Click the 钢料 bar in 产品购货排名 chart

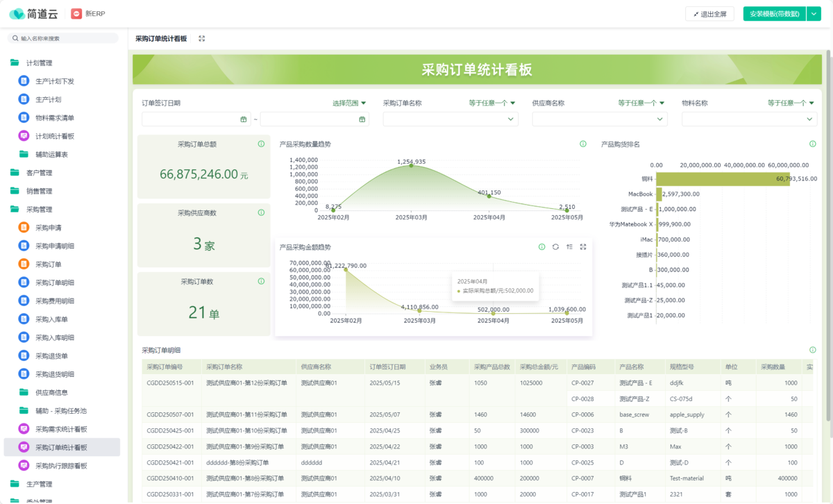(x=723, y=179)
